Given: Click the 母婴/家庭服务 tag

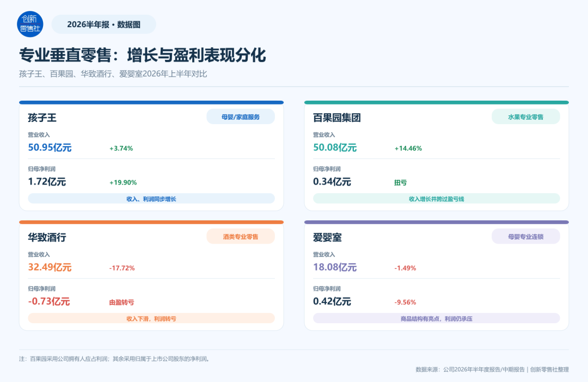Looking at the screenshot, I should (241, 117).
